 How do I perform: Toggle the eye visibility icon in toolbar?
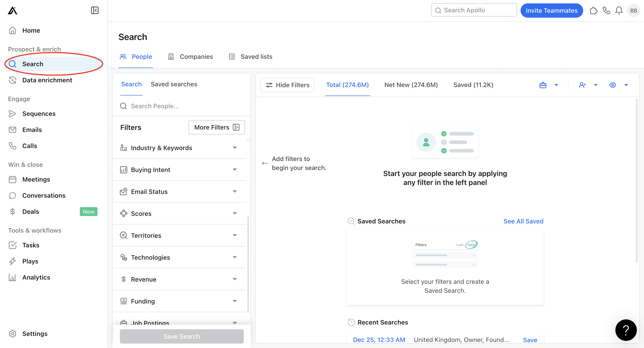pos(612,85)
